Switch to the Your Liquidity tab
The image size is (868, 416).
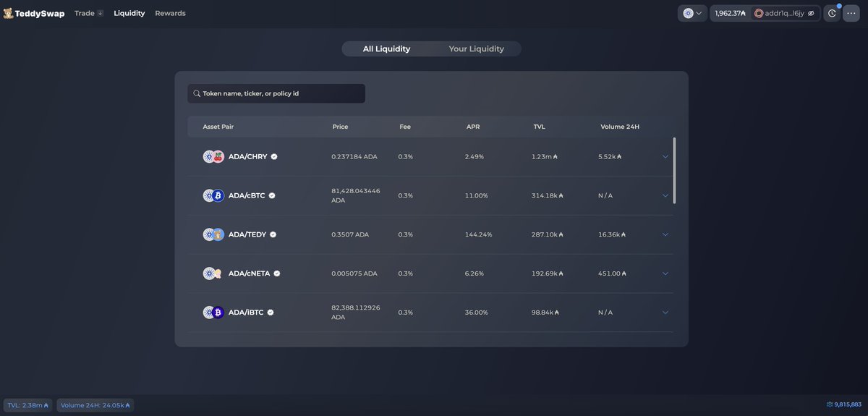pyautogui.click(x=476, y=48)
